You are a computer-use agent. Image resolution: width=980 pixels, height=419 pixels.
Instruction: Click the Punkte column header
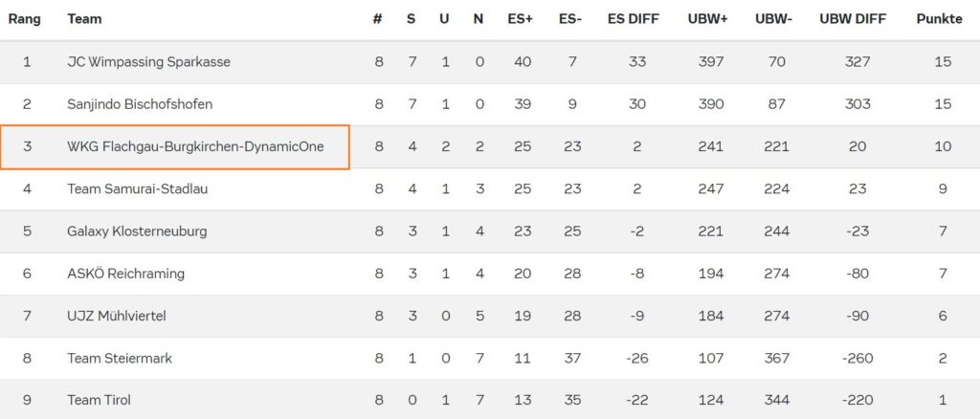click(x=939, y=19)
